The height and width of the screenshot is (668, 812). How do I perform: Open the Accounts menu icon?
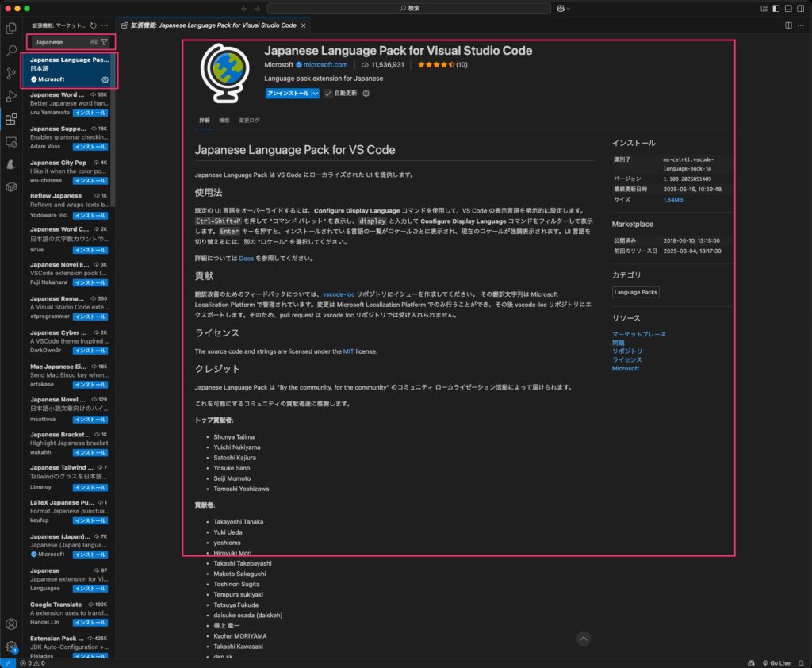pos(11,624)
